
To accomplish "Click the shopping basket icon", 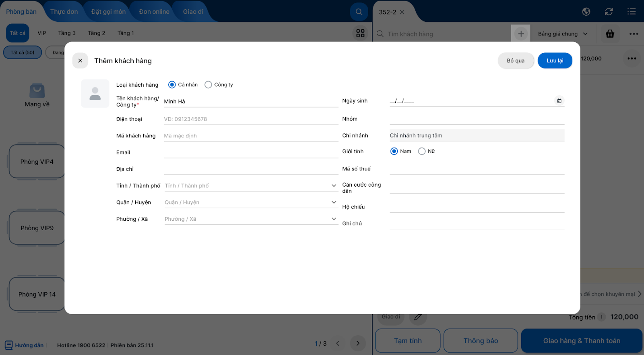I will (610, 34).
